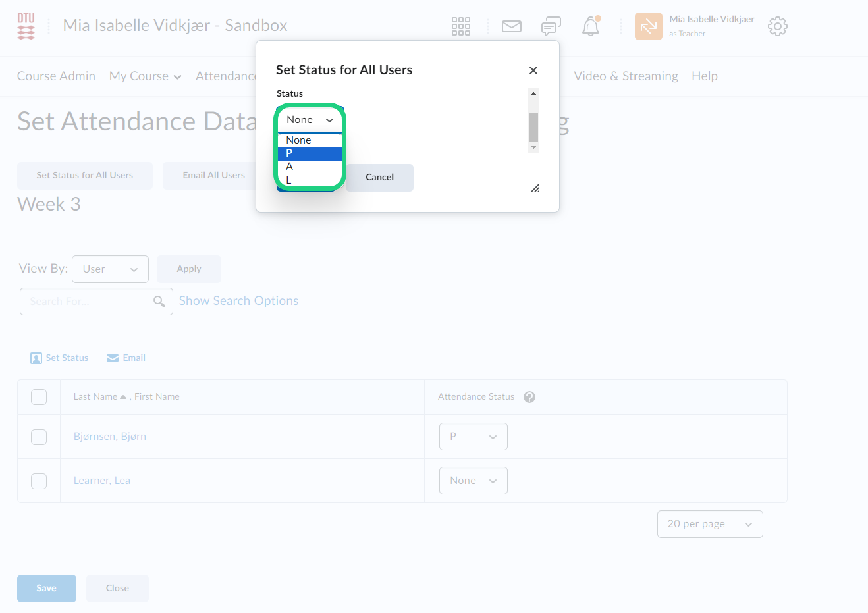Screen dimensions: 868x613
Task: Open the update alerts bell icon
Action: pos(591,26)
